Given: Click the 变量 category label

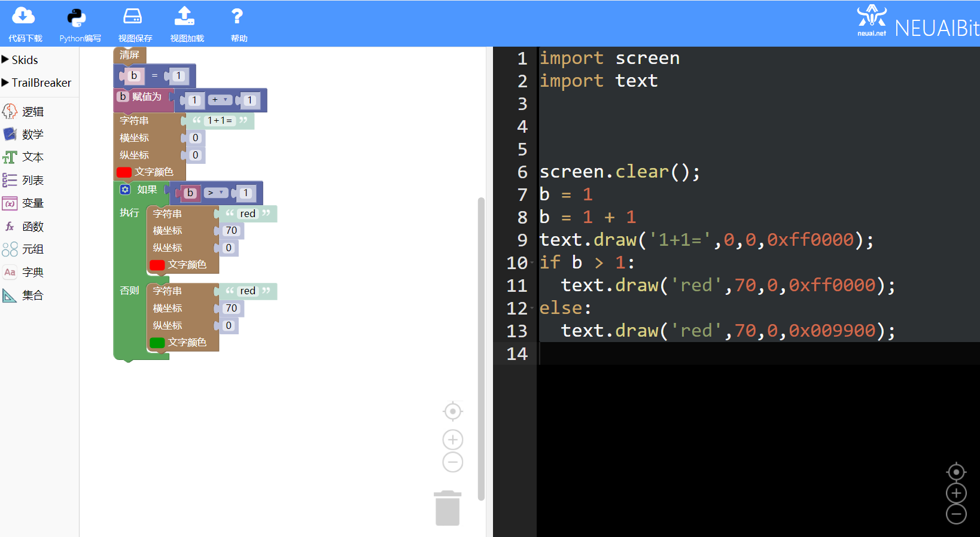Looking at the screenshot, I should (33, 203).
